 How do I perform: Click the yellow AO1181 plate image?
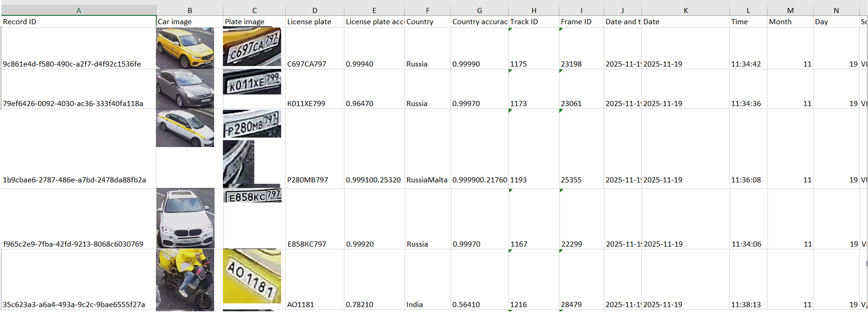pyautogui.click(x=252, y=276)
